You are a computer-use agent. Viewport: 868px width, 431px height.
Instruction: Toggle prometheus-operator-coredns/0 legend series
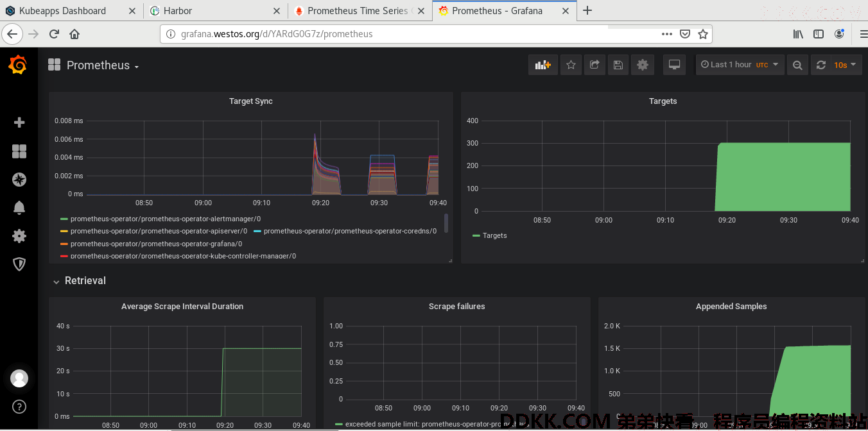pyautogui.click(x=350, y=231)
